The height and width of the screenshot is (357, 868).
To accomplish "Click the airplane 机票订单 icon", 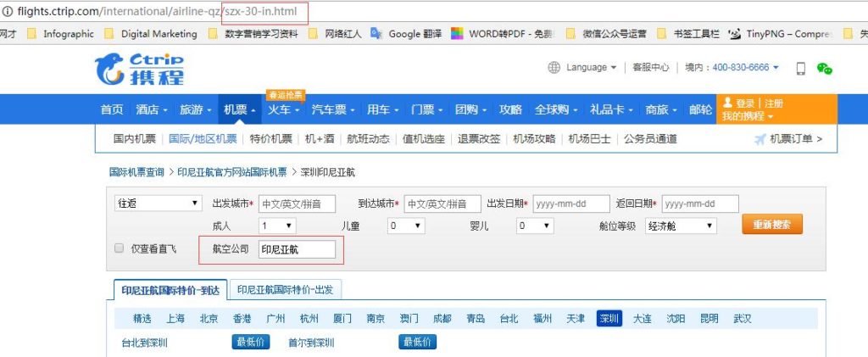I will (x=760, y=139).
